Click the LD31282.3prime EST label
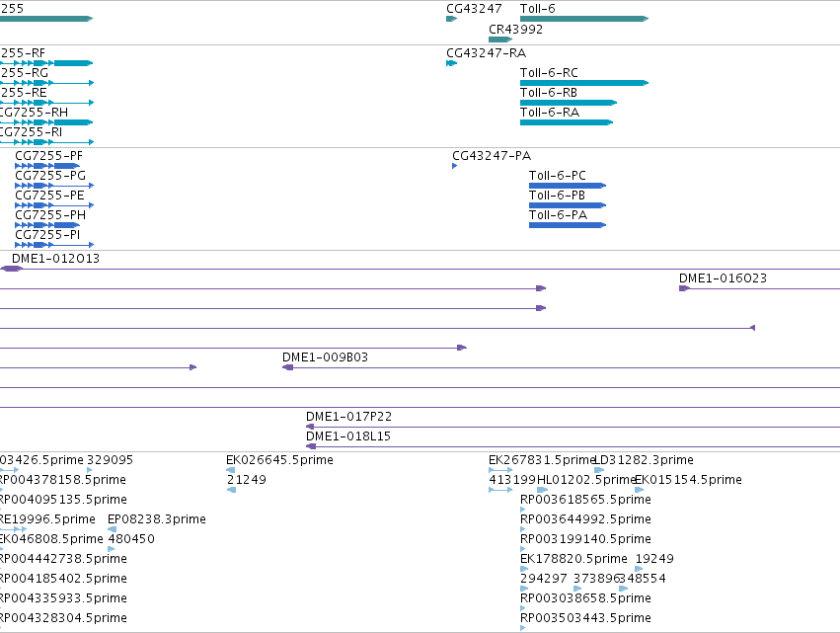 645,460
